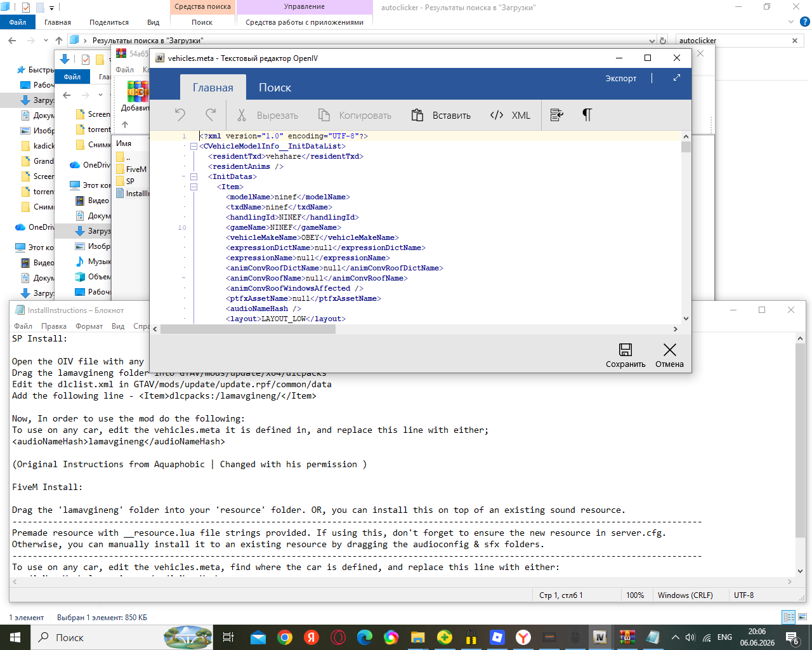This screenshot has width=812, height=650.
Task: Select OneDrive in the left navigation pane
Action: (36, 227)
